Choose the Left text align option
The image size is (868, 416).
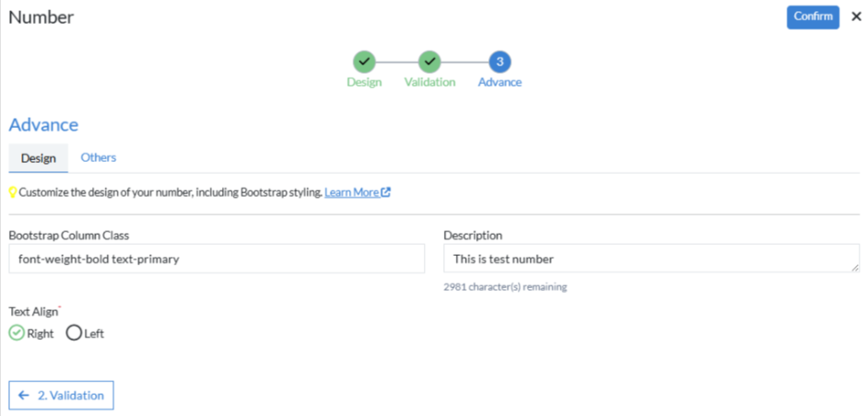74,333
